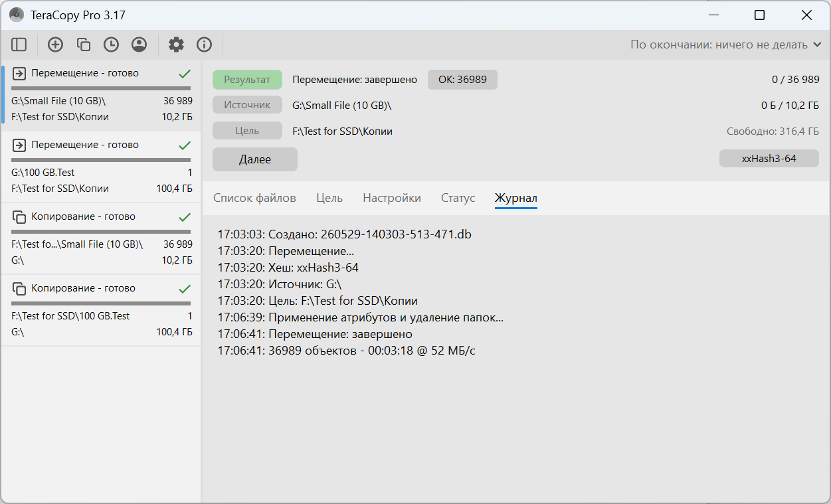Image resolution: width=831 pixels, height=504 pixels.
Task: Click the first job title 'Перемещение - готово'
Action: tap(85, 73)
